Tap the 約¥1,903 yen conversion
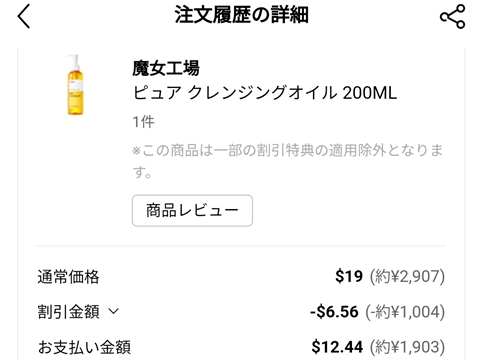The height and width of the screenshot is (360, 480). [407, 347]
